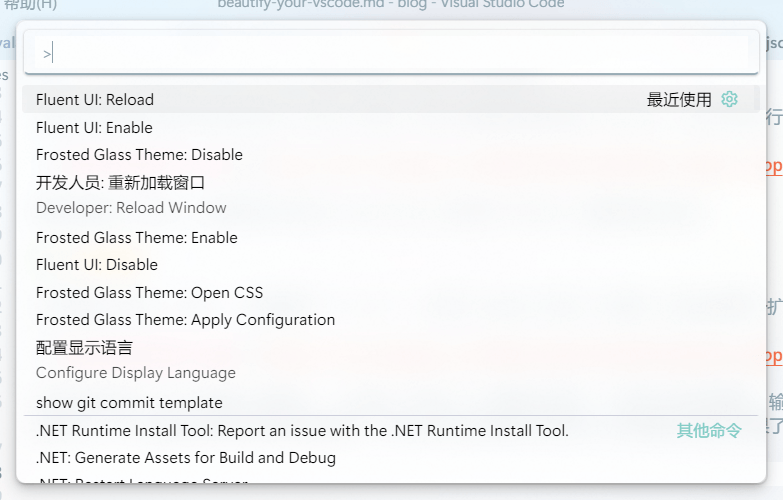Select 配置显示语言 command

pos(84,348)
